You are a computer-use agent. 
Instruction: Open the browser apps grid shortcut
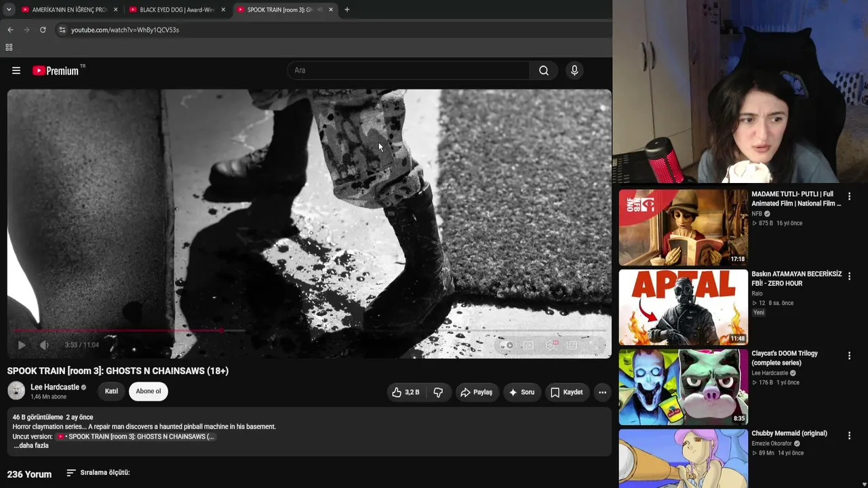point(9,47)
